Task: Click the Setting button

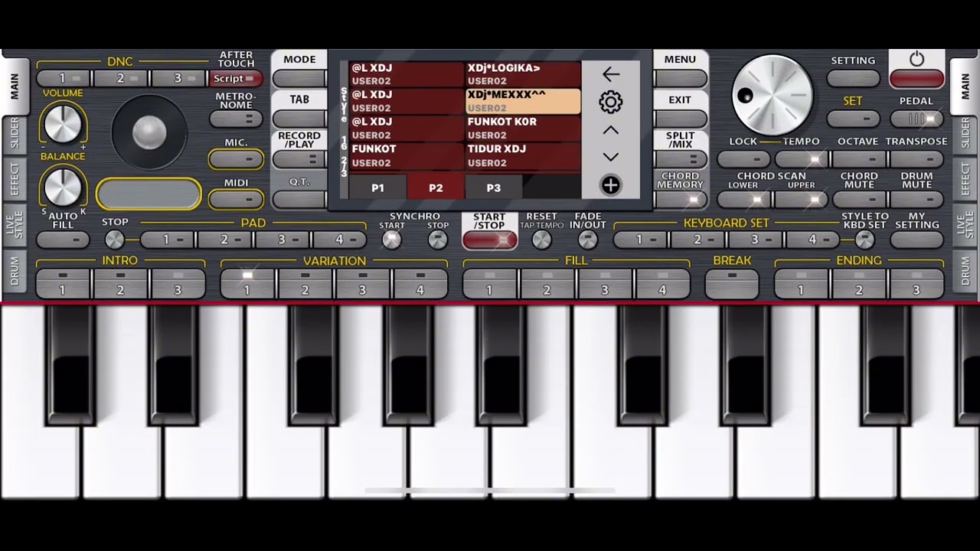Action: pos(853,79)
